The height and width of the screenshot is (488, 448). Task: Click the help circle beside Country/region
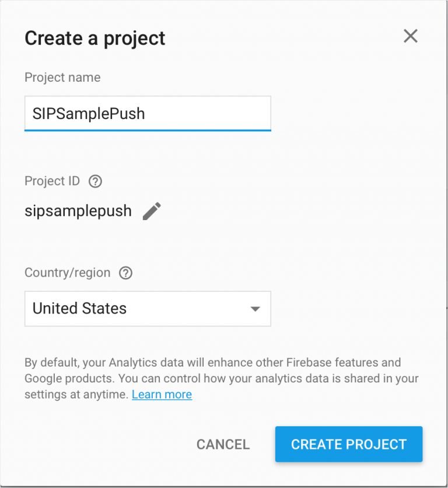[x=125, y=273]
